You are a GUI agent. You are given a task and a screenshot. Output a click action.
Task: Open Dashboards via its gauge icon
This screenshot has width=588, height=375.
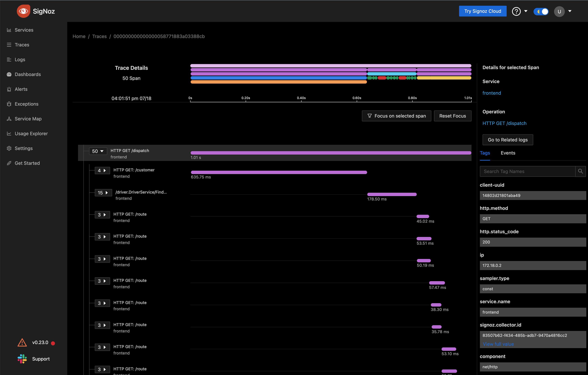tap(9, 74)
